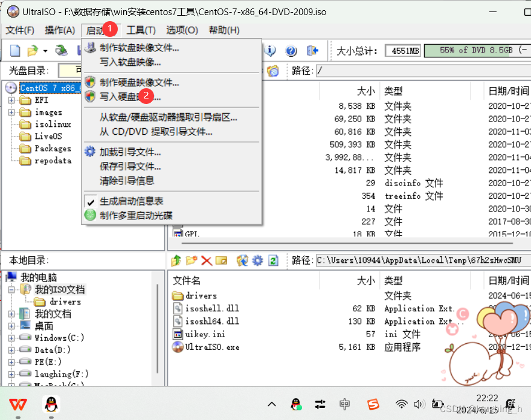Click the icon left of the upper 路径 label
531x420 pixels.
(272, 71)
